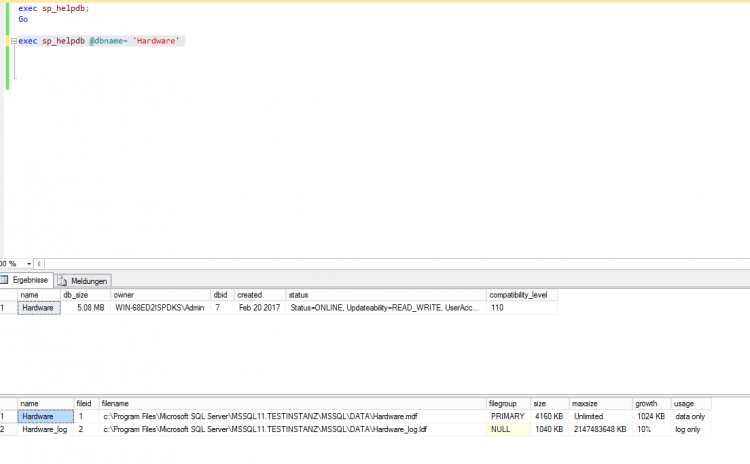This screenshot has height=464, width=750.
Task: Click the Meldungen tab document icon
Action: (63, 281)
